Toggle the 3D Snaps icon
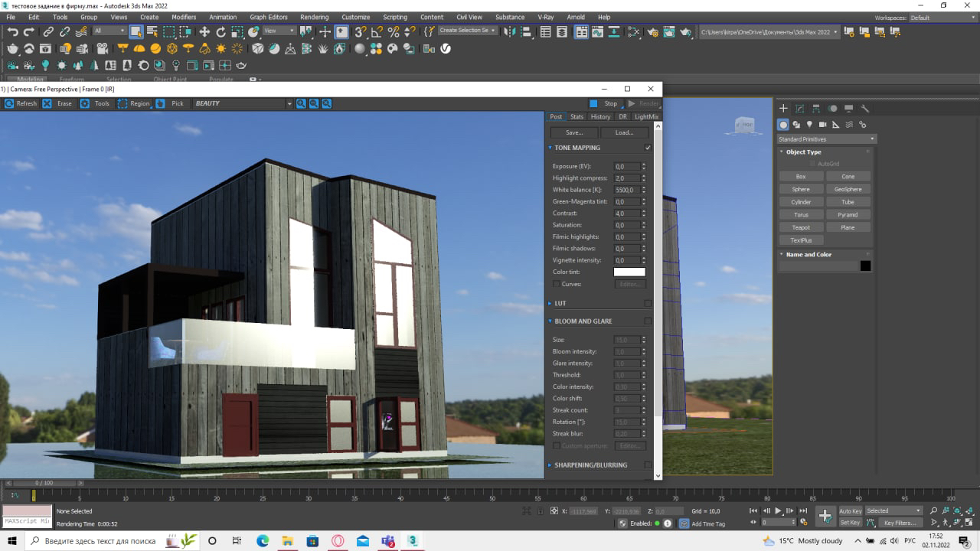This screenshot has width=980, height=551. (360, 31)
